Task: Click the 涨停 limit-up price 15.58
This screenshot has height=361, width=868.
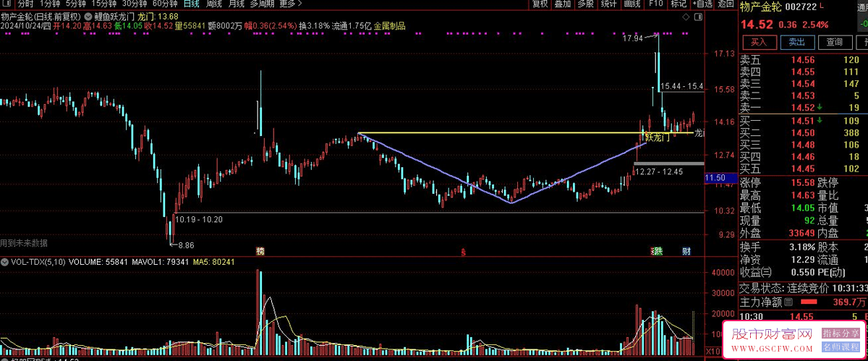Action: point(804,182)
